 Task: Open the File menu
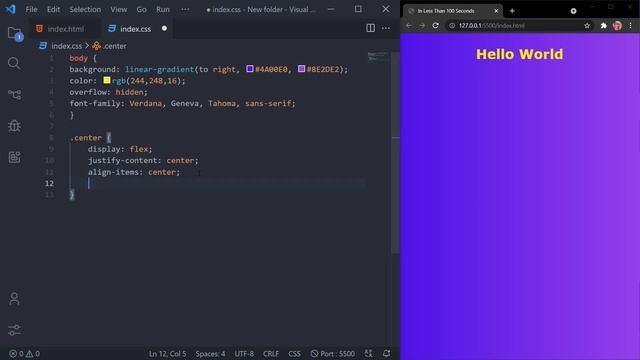(31, 9)
